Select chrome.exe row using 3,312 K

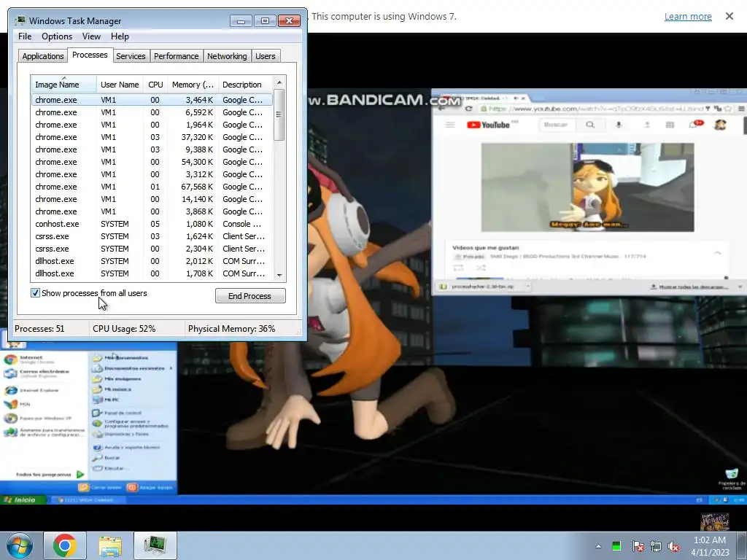[152, 174]
